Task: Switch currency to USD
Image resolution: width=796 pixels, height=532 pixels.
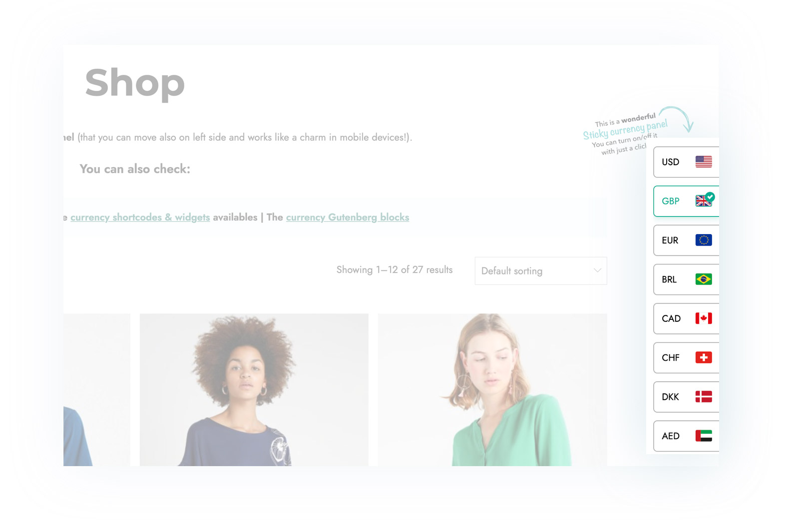Action: click(x=686, y=162)
